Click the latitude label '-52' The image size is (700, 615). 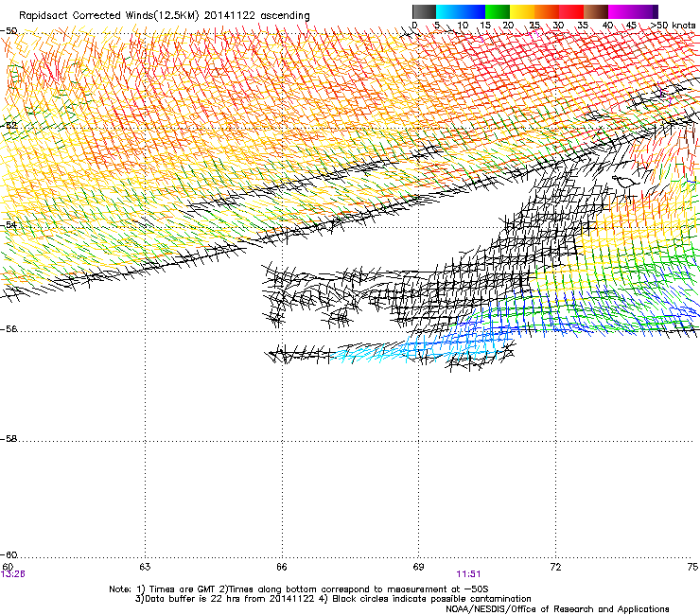(9, 126)
